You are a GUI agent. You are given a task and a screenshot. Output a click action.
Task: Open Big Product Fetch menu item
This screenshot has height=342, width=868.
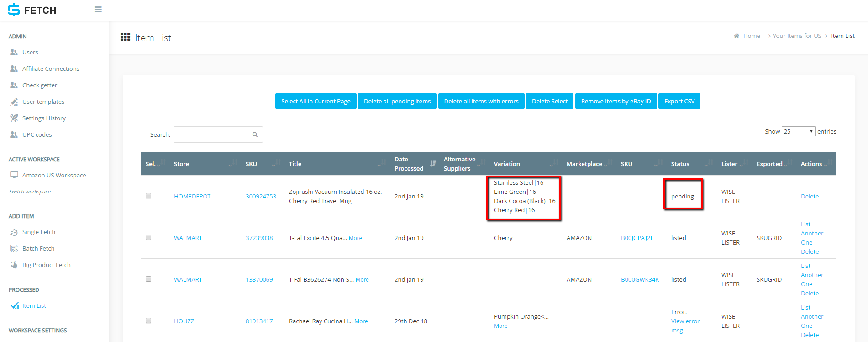click(x=47, y=265)
